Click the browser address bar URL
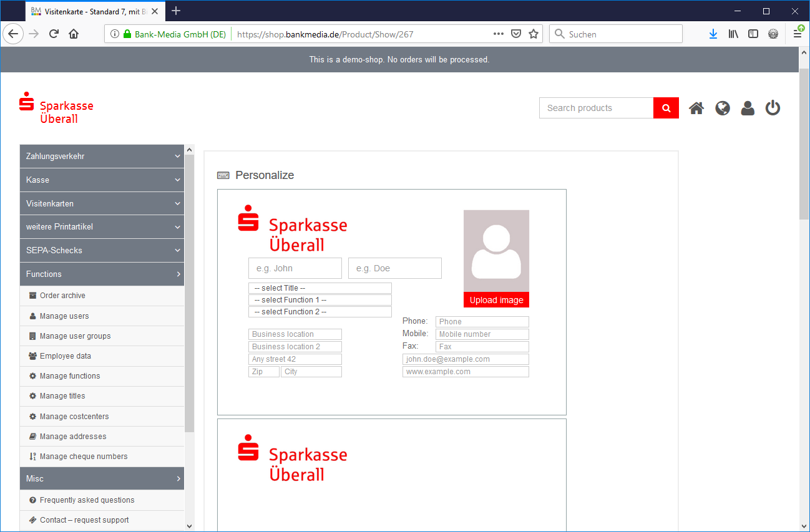 (325, 34)
